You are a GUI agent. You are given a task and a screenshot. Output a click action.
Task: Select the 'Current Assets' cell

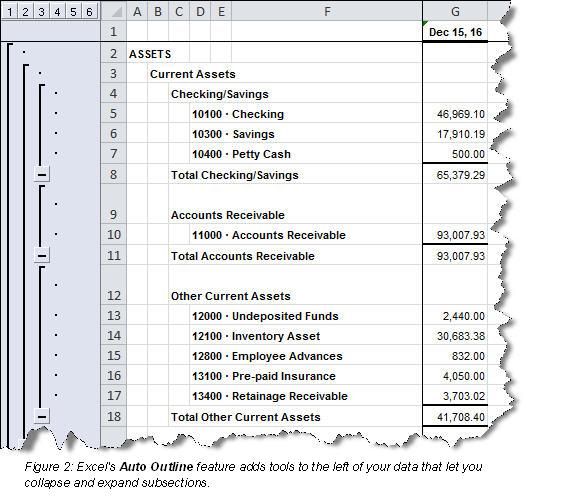coord(193,74)
